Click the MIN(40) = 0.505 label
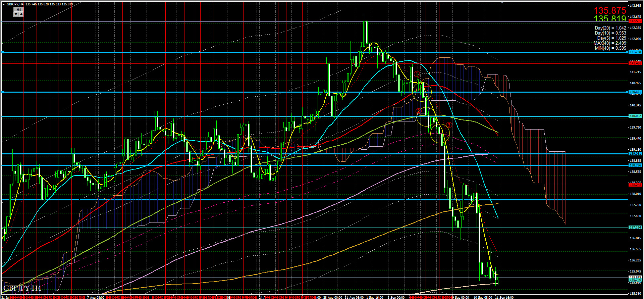This screenshot has height=299, width=644. tap(610, 48)
